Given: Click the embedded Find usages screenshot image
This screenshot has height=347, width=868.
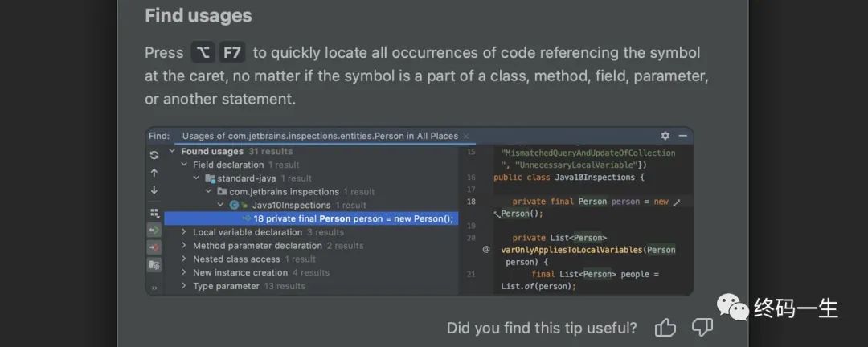Looking at the screenshot, I should [x=419, y=211].
